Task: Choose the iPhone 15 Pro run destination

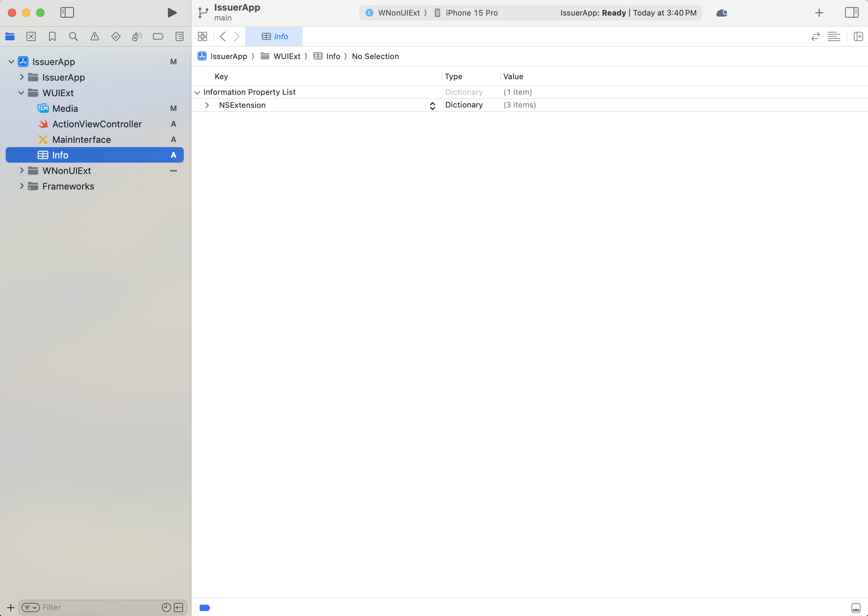Action: pos(466,13)
